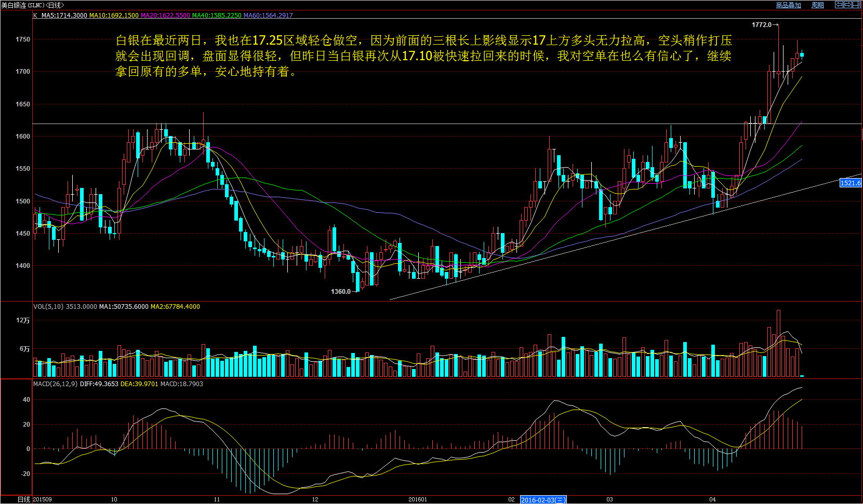Select the MA10 indicator label
The image size is (863, 504).
(x=114, y=16)
